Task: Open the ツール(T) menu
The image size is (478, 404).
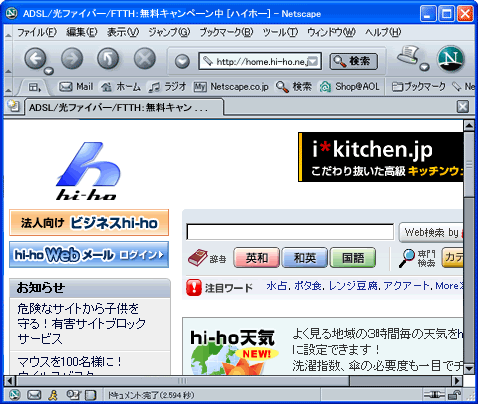Action: [x=280, y=32]
